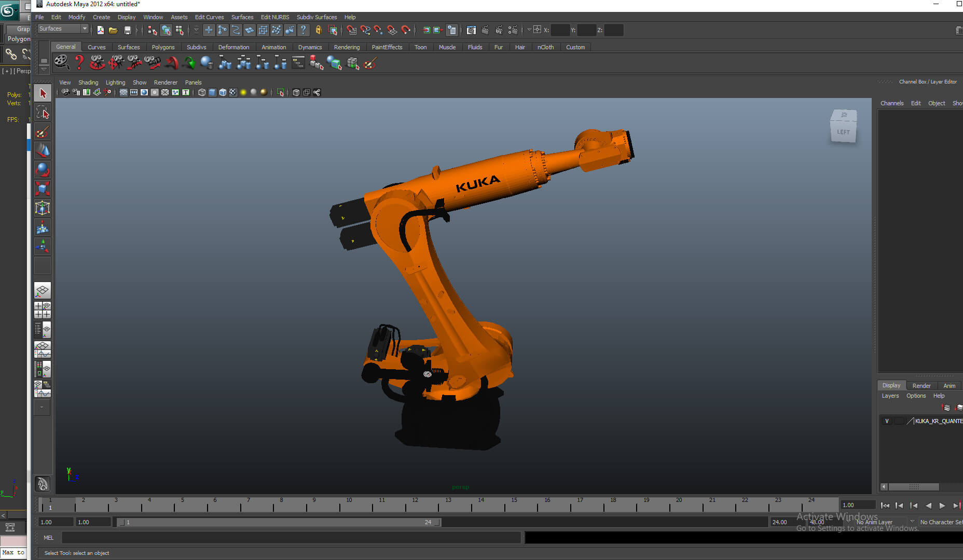The height and width of the screenshot is (560, 963).
Task: Select the Lasso tool in the toolbox
Action: [x=43, y=113]
